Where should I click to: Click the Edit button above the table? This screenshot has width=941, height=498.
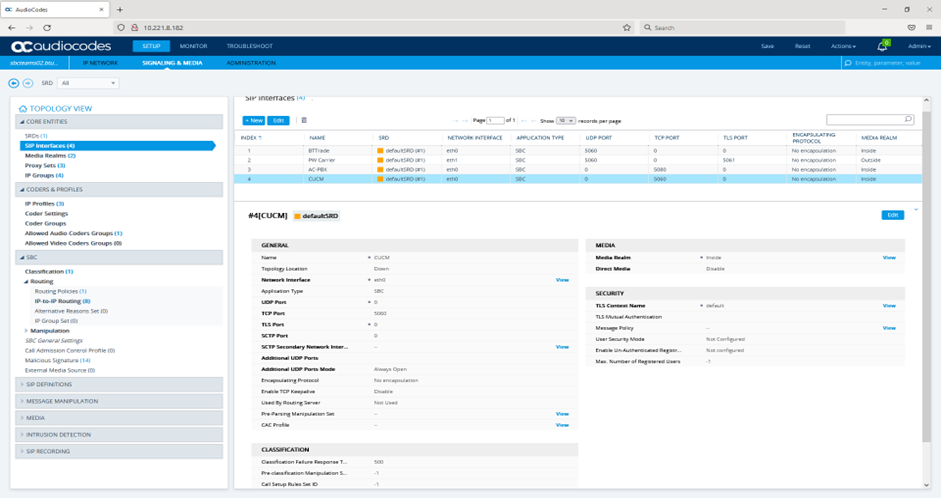(278, 121)
